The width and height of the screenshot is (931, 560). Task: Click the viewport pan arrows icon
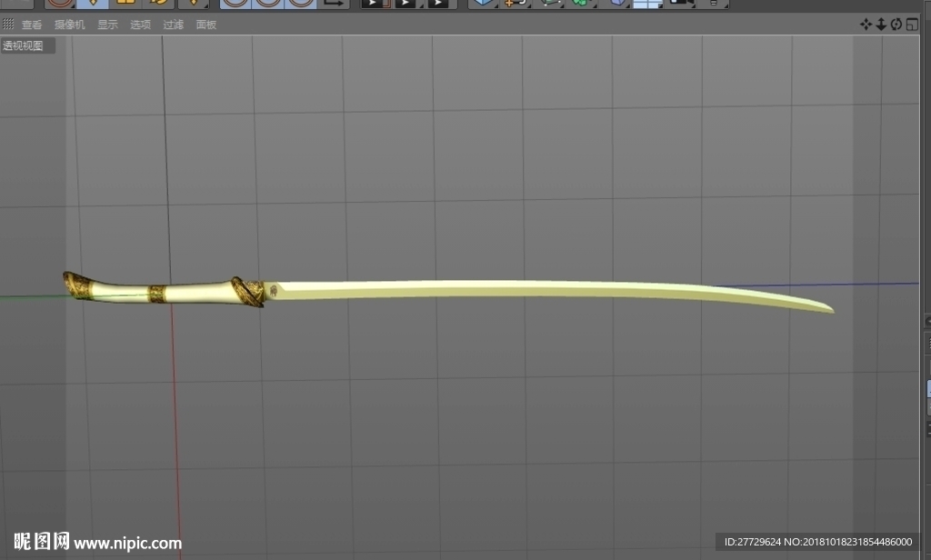pos(866,25)
